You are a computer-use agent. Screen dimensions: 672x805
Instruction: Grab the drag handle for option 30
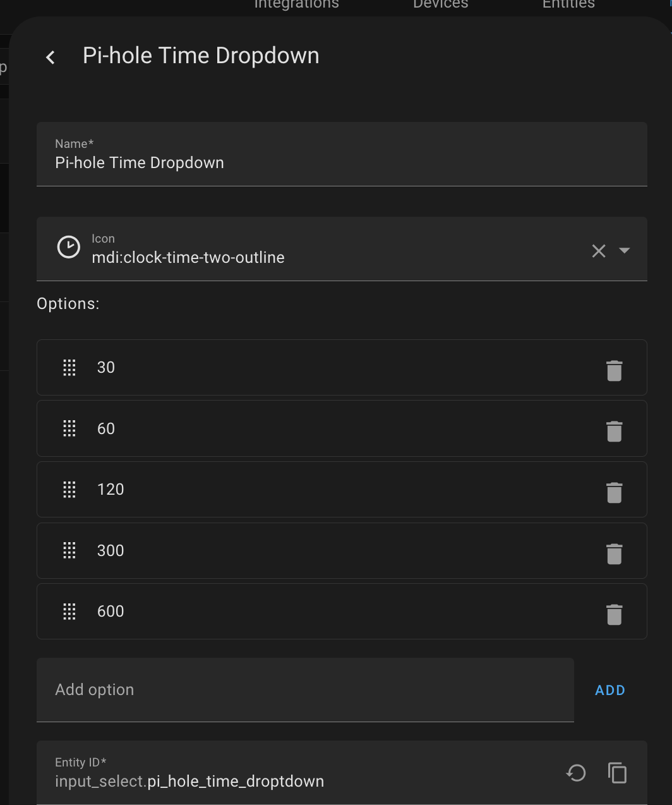click(x=69, y=368)
